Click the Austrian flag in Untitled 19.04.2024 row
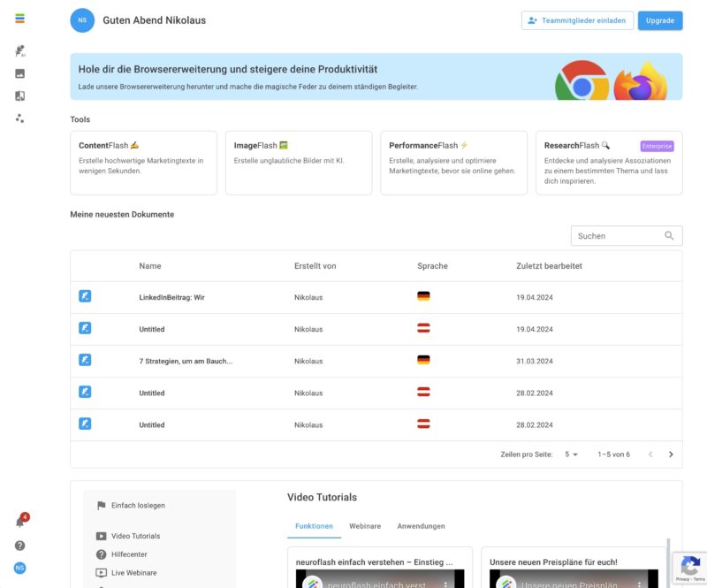707x588 pixels. [x=423, y=328]
